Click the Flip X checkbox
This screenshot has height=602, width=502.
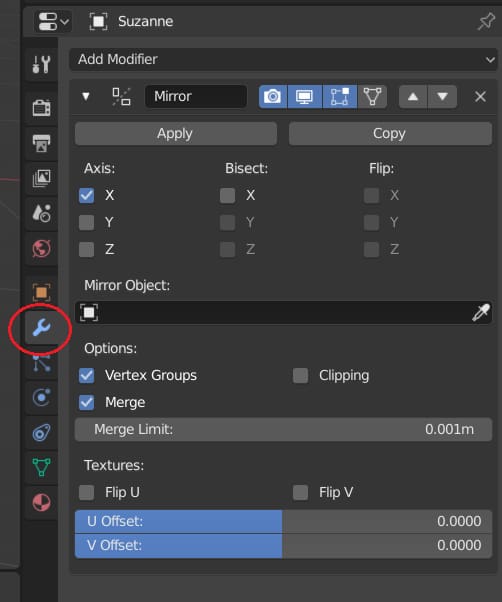pyautogui.click(x=372, y=195)
